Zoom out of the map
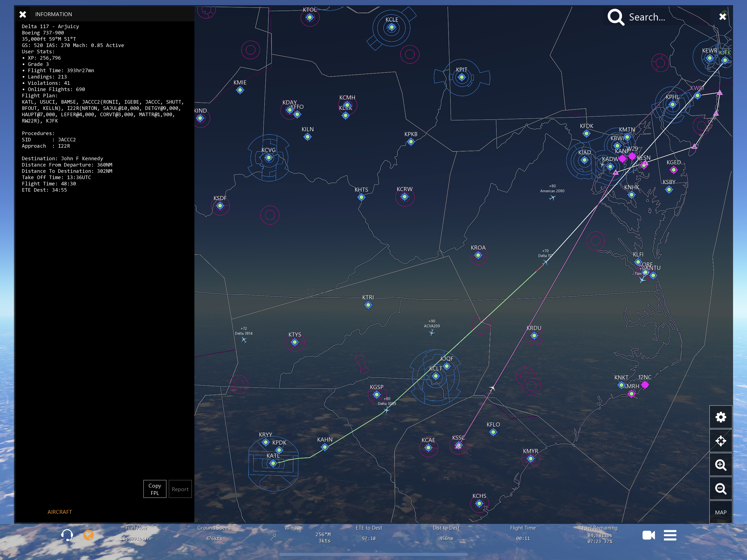The image size is (747, 560). [720, 488]
